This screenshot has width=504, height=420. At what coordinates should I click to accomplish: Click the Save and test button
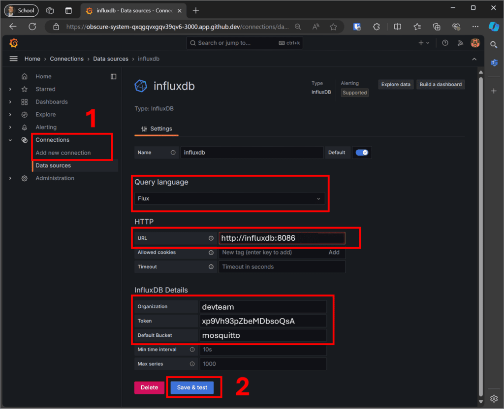[191, 388]
